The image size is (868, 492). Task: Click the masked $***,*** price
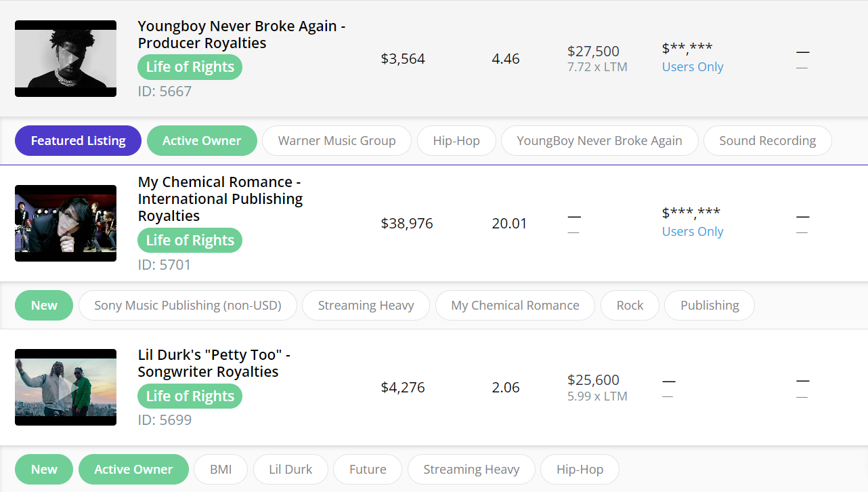(691, 213)
